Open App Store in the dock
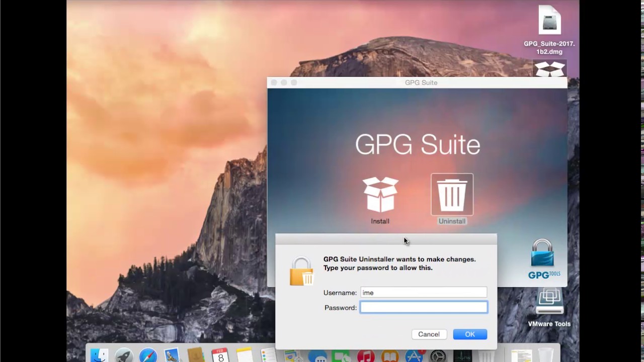 pyautogui.click(x=414, y=355)
